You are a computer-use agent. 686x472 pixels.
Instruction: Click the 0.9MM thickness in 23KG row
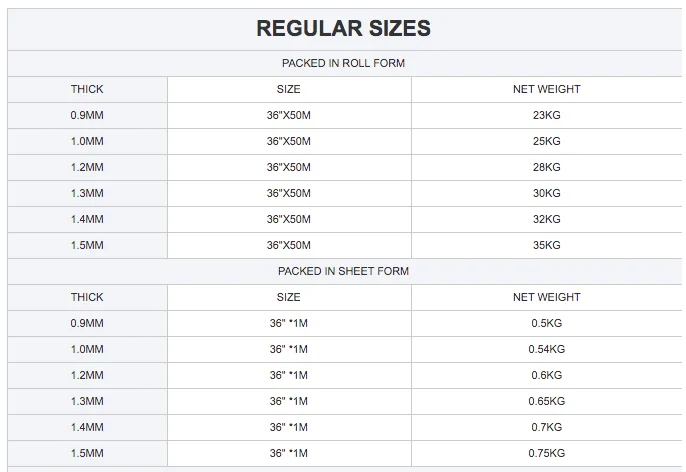(x=87, y=115)
